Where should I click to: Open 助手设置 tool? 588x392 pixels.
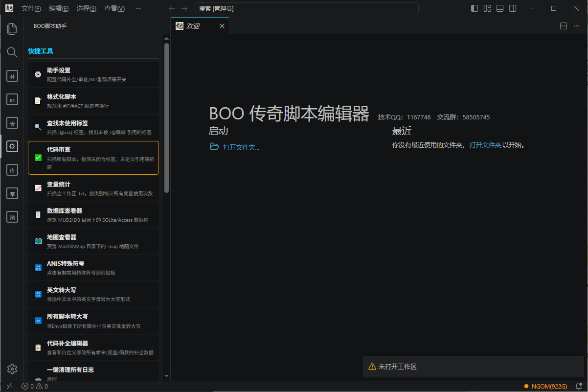[x=93, y=74]
